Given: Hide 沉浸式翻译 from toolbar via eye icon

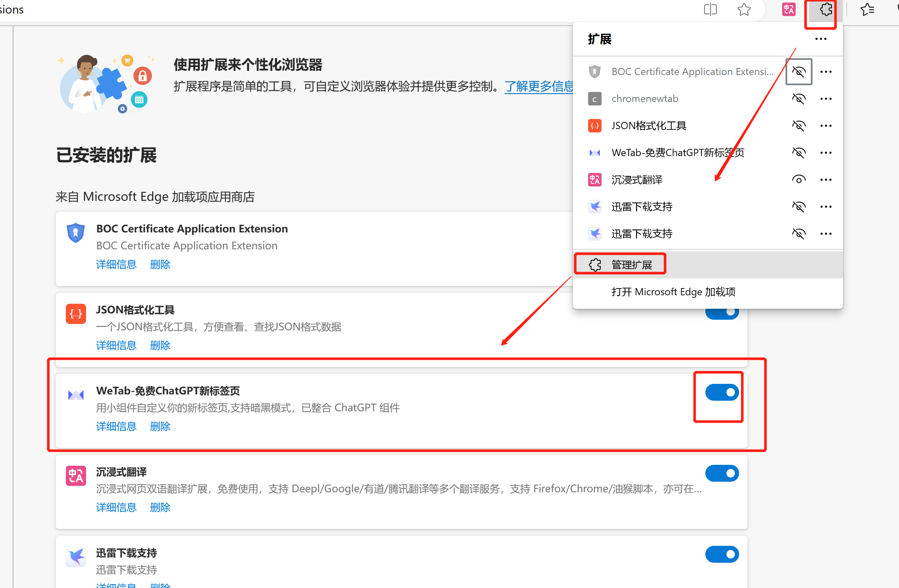Looking at the screenshot, I should 799,180.
